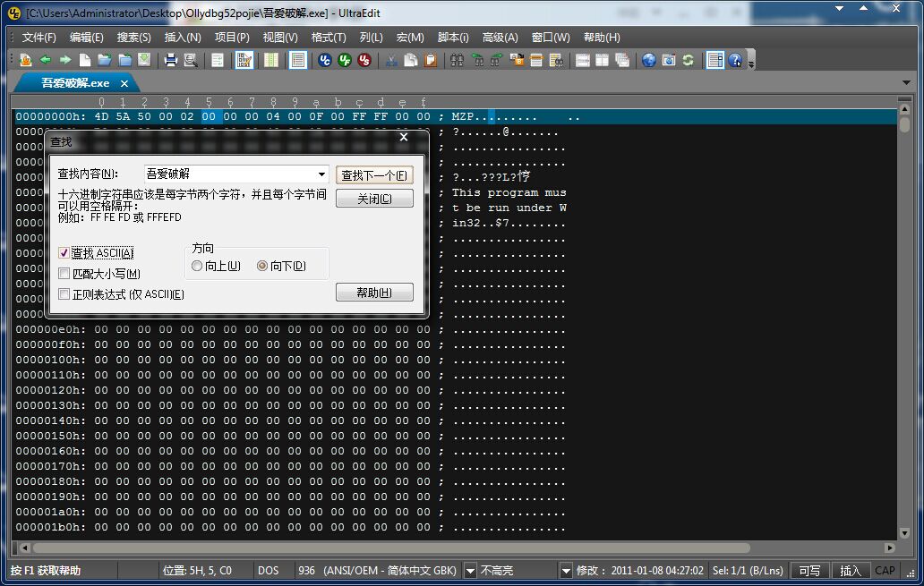Viewport: 924px width, 586px height.
Task: Select the 向上 direction radio button
Action: [x=197, y=267]
